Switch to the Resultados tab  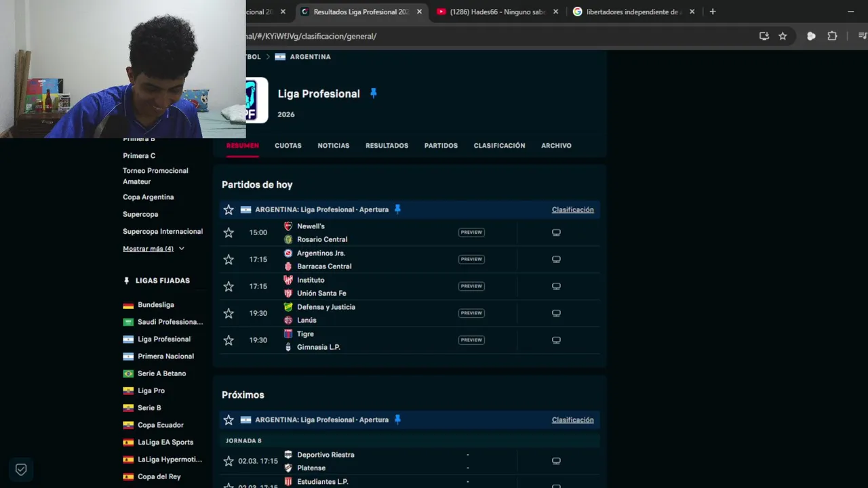387,146
